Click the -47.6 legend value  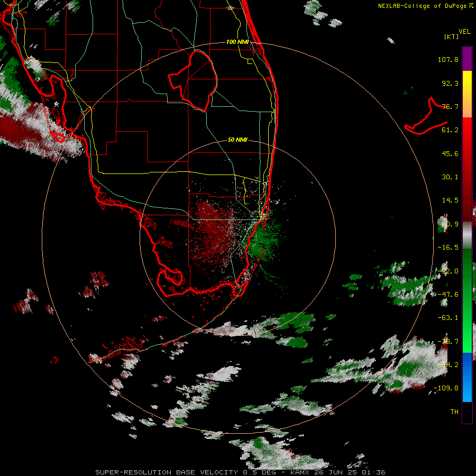coord(448,295)
